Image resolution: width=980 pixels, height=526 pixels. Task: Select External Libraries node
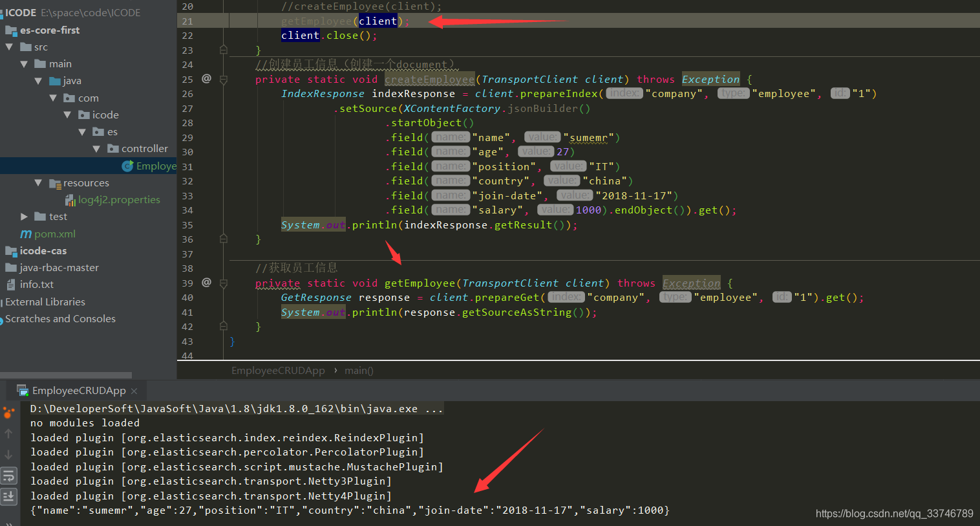pyautogui.click(x=45, y=301)
